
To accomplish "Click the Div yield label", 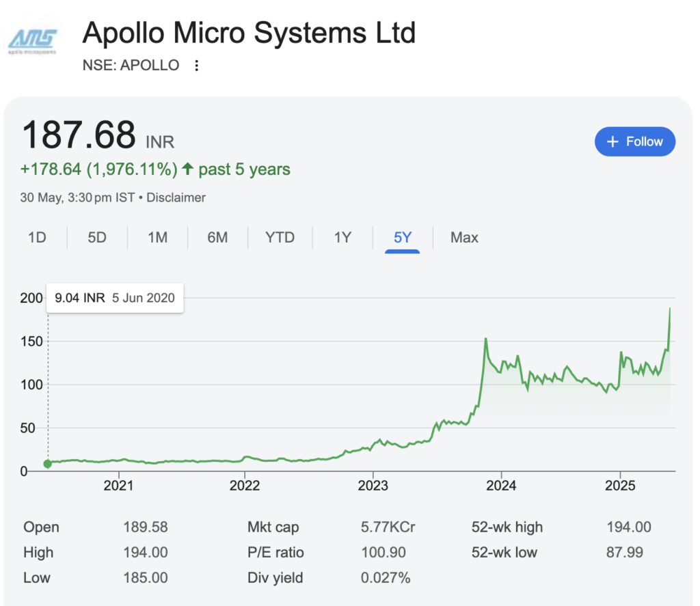I will 275,578.
